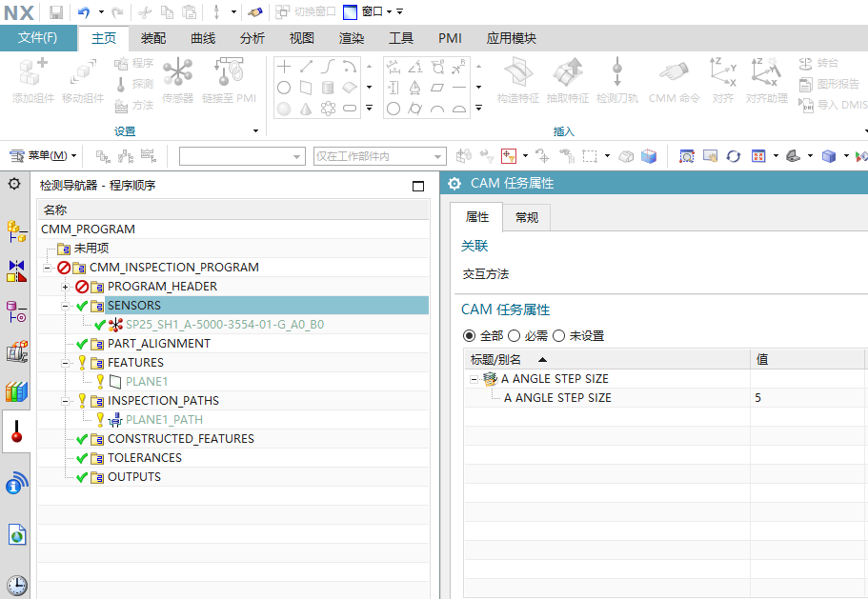Click the 名称 column header
The width and height of the screenshot is (868, 599).
point(233,210)
